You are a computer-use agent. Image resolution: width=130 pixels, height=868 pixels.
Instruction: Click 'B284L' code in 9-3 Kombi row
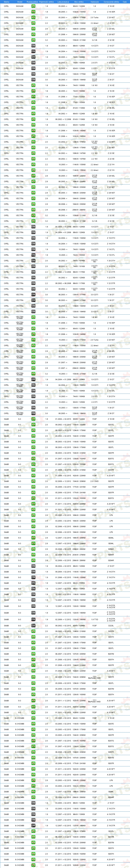pos(111,792)
